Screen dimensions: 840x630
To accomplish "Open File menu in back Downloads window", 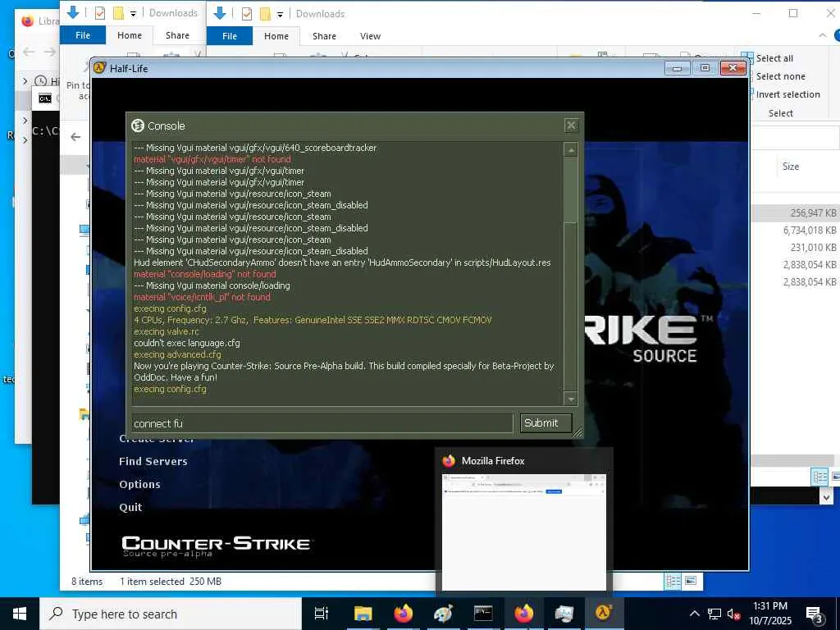I will coord(83,35).
